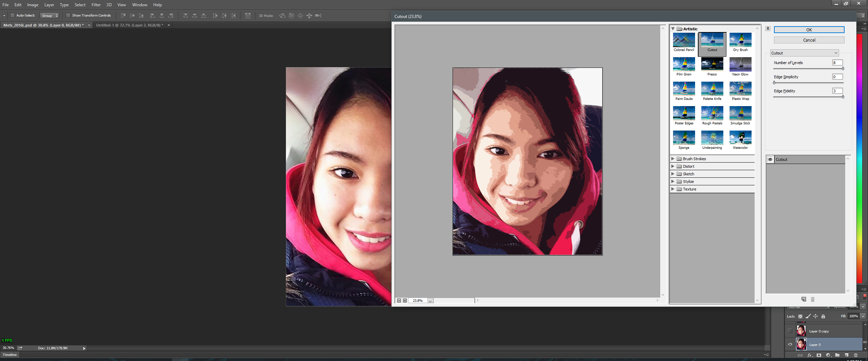Confirm the Cutout filter with OK
Screen dimensions: 868x361
(x=809, y=30)
